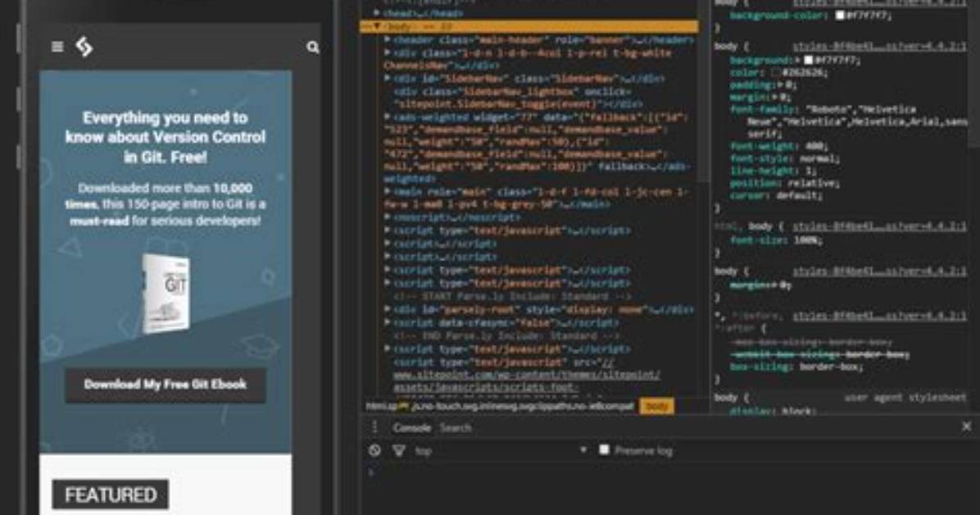
Task: Click Download My Free Git Ebook button
Action: click(x=166, y=385)
